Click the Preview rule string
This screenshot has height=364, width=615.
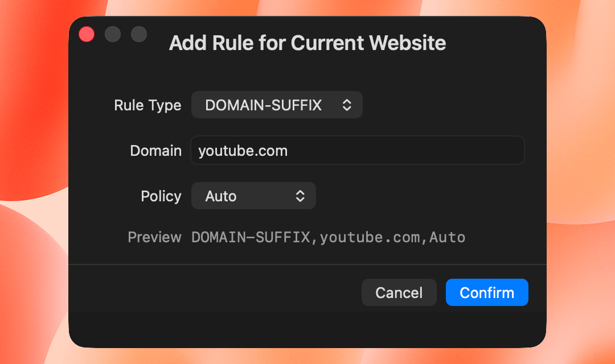click(x=329, y=237)
